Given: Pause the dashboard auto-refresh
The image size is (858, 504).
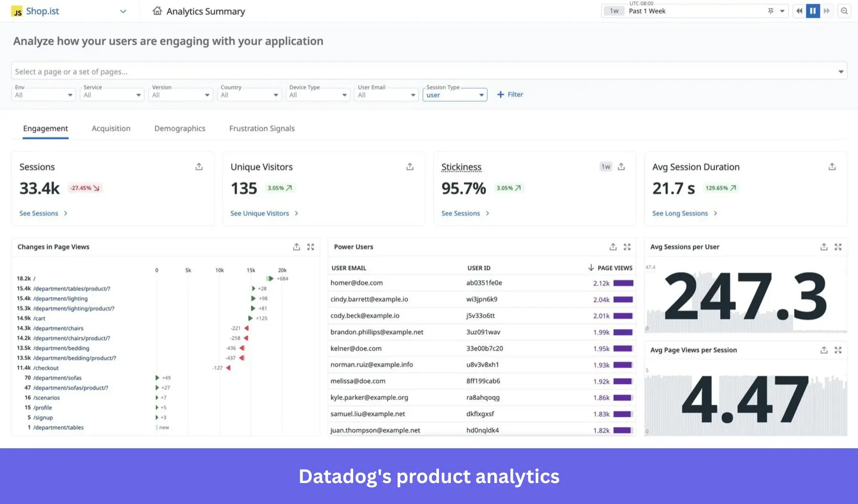Looking at the screenshot, I should [813, 11].
